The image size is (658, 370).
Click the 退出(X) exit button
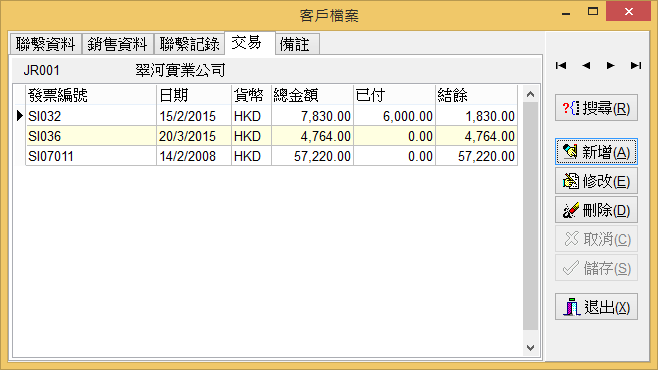(x=596, y=307)
